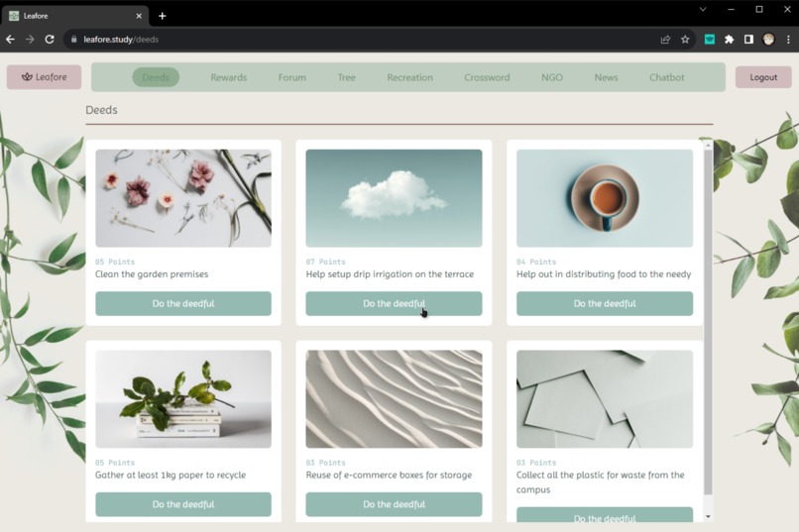Image resolution: width=799 pixels, height=532 pixels.
Task: Click the deeds list scrollbar
Action: [708, 322]
